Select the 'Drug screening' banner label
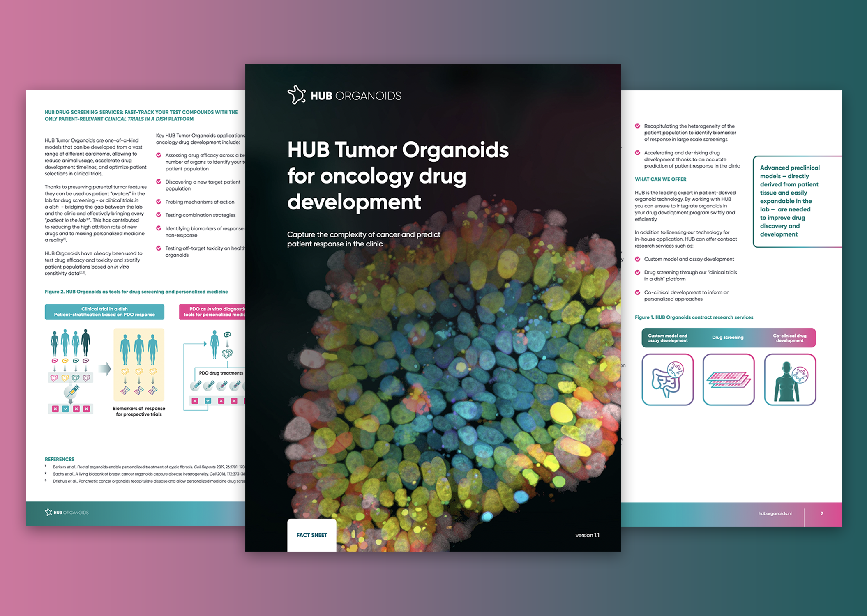 click(x=728, y=338)
